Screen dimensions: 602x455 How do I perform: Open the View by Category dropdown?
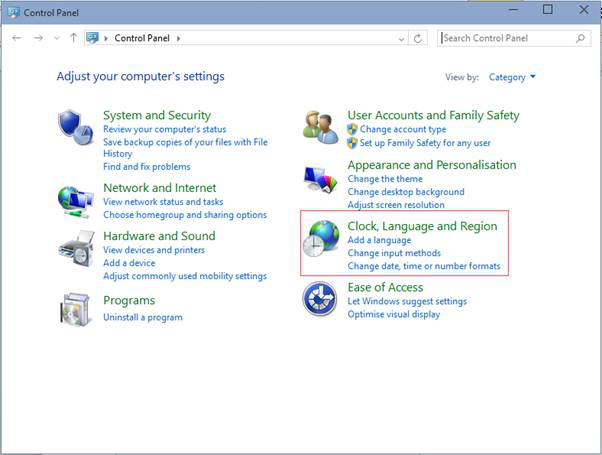pyautogui.click(x=512, y=77)
